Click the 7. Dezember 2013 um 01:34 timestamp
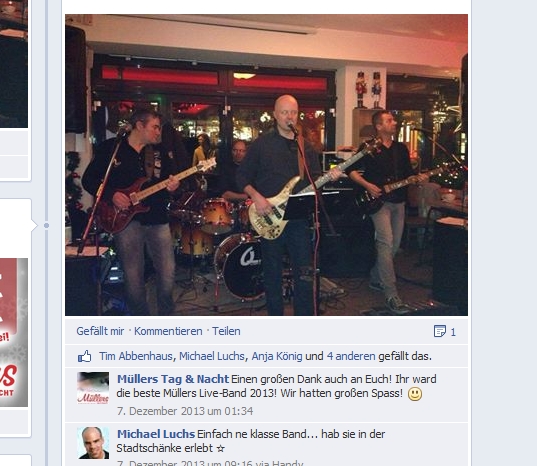537x466 pixels. point(185,411)
